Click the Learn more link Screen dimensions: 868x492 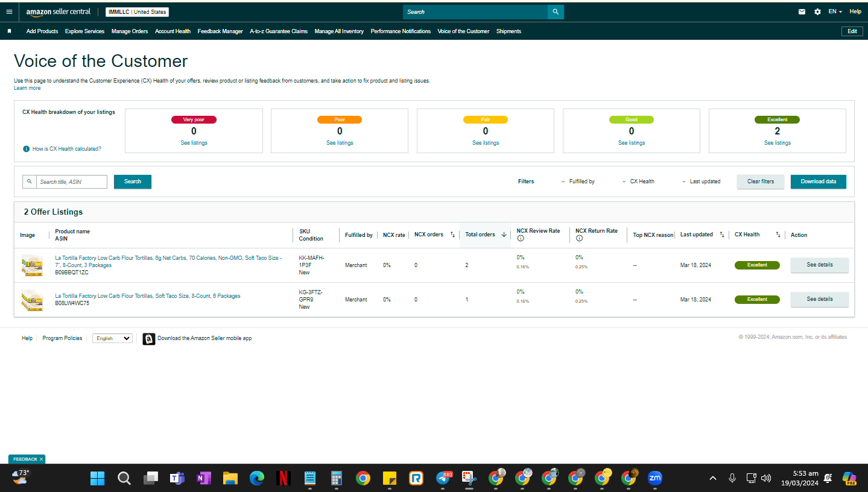27,88
